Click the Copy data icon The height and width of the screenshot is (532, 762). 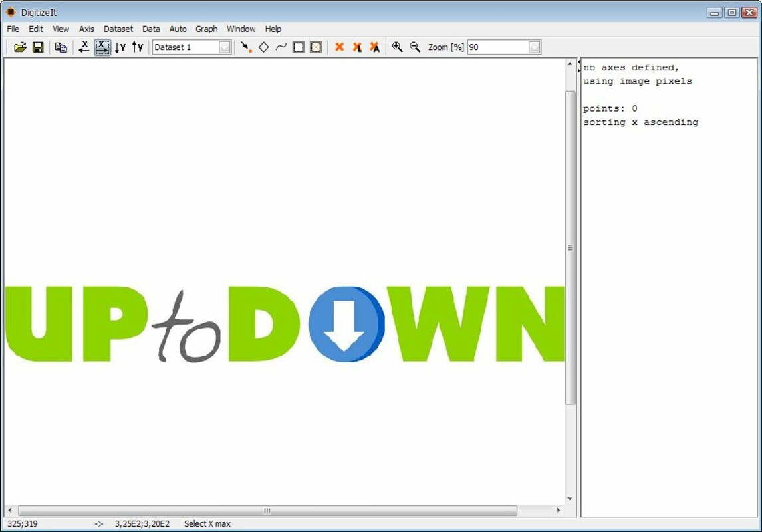point(61,47)
